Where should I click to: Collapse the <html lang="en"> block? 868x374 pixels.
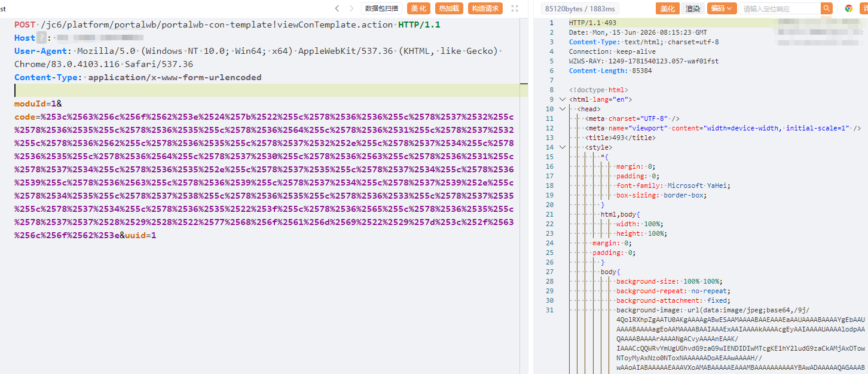click(562, 99)
